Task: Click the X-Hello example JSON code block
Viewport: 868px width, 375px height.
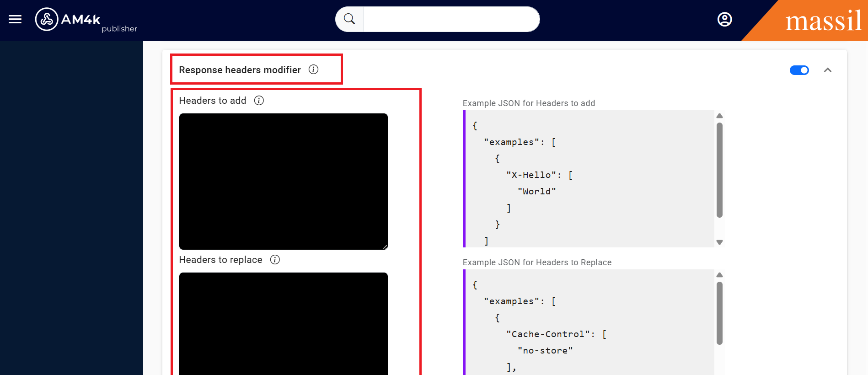Action: pyautogui.click(x=588, y=178)
